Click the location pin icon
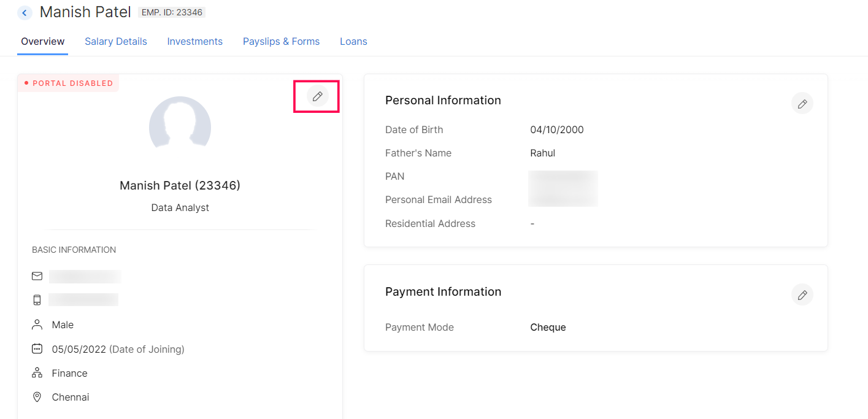This screenshot has width=868, height=419. tap(37, 397)
